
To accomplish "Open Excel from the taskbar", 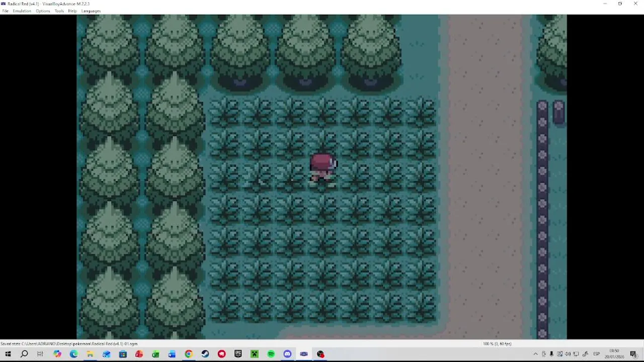I will click(x=155, y=354).
